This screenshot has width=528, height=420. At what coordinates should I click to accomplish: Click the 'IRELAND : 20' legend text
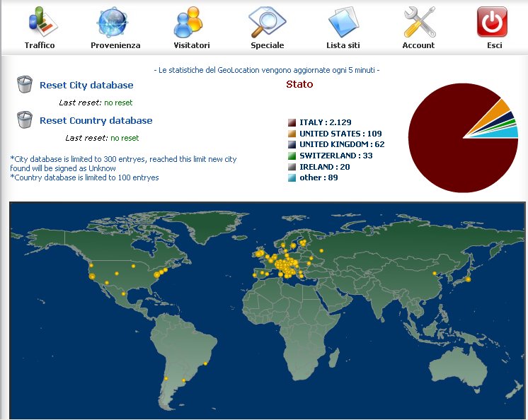(325, 167)
